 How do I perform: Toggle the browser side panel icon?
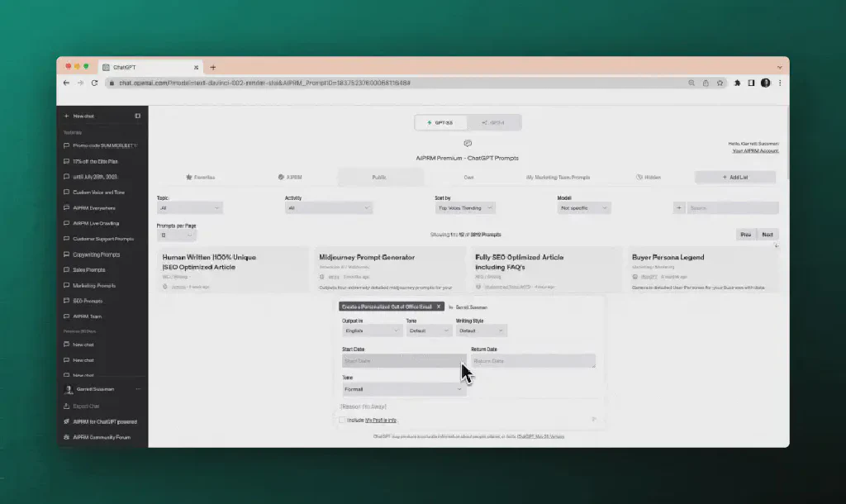[x=751, y=83]
